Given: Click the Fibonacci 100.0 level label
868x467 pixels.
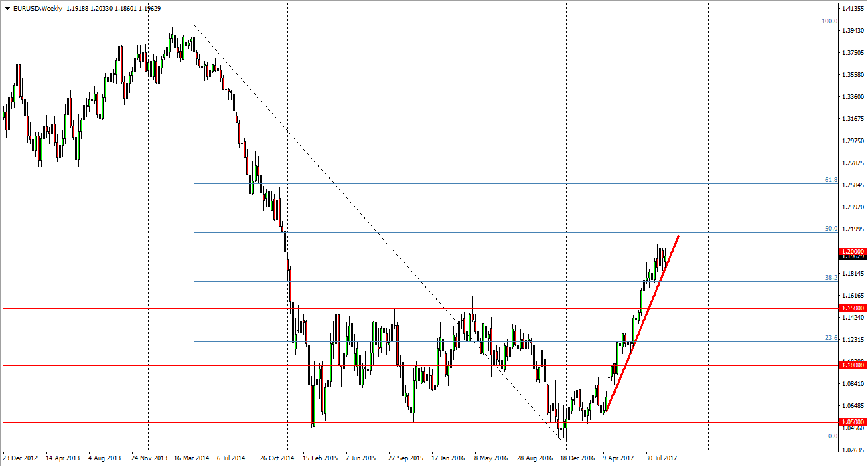Looking at the screenshot, I should coord(829,21).
